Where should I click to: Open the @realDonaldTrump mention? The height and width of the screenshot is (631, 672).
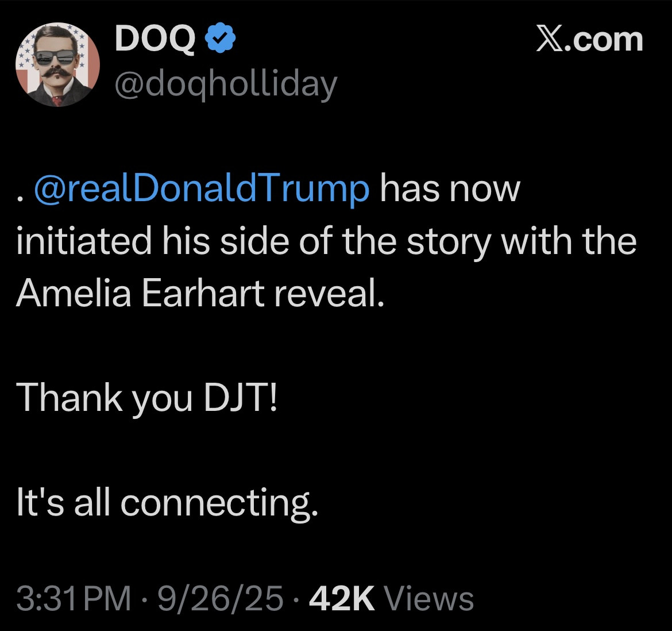[202, 189]
